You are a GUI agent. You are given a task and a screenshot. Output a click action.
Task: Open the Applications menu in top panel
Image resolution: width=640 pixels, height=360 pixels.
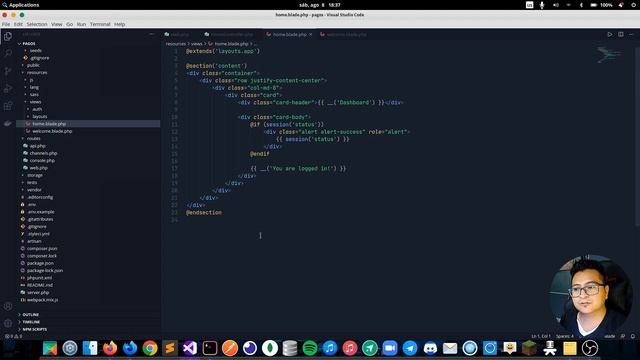21,5
